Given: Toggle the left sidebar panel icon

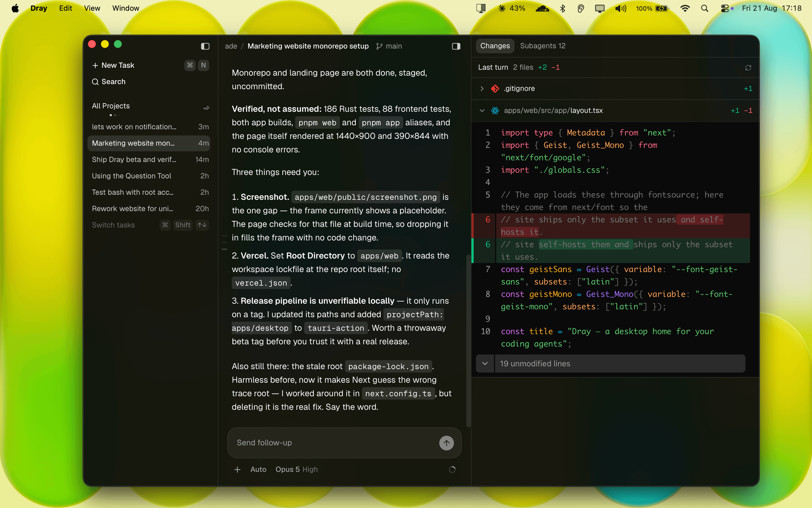Looking at the screenshot, I should tap(205, 46).
